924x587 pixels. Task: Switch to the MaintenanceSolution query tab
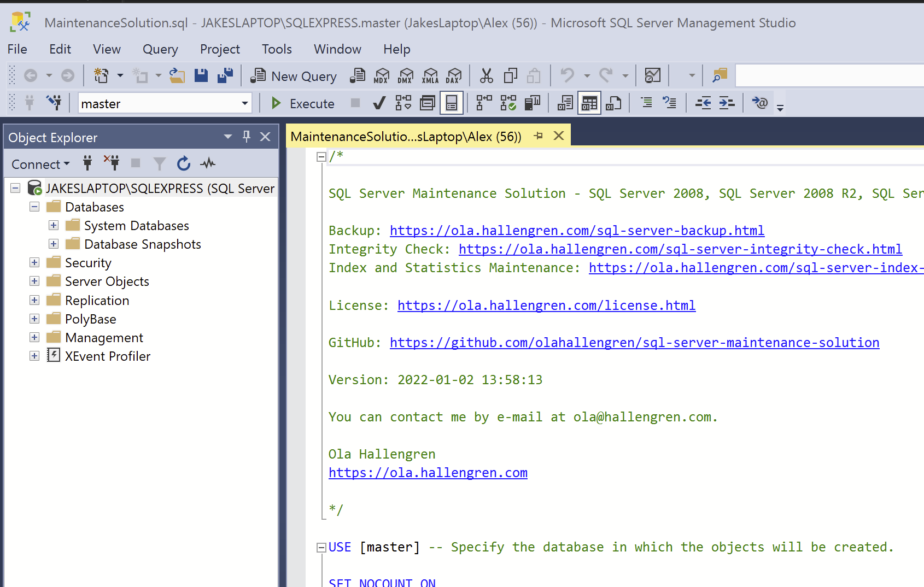(405, 136)
